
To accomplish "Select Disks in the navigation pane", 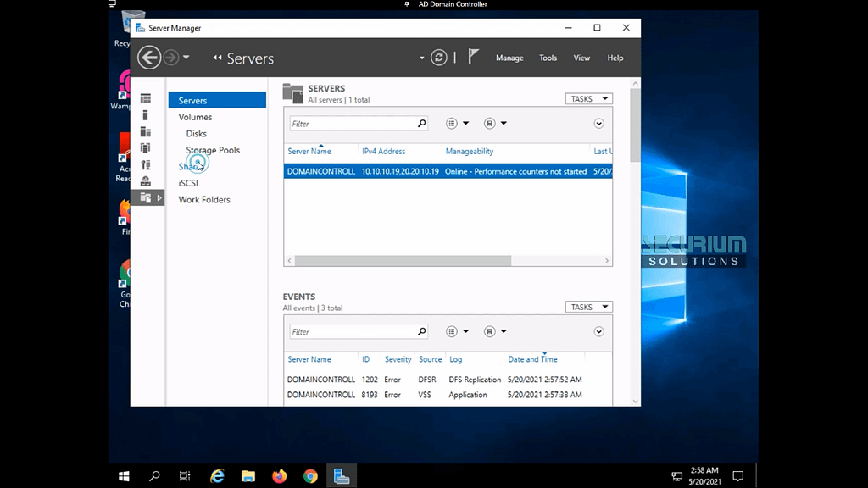I will tap(196, 133).
